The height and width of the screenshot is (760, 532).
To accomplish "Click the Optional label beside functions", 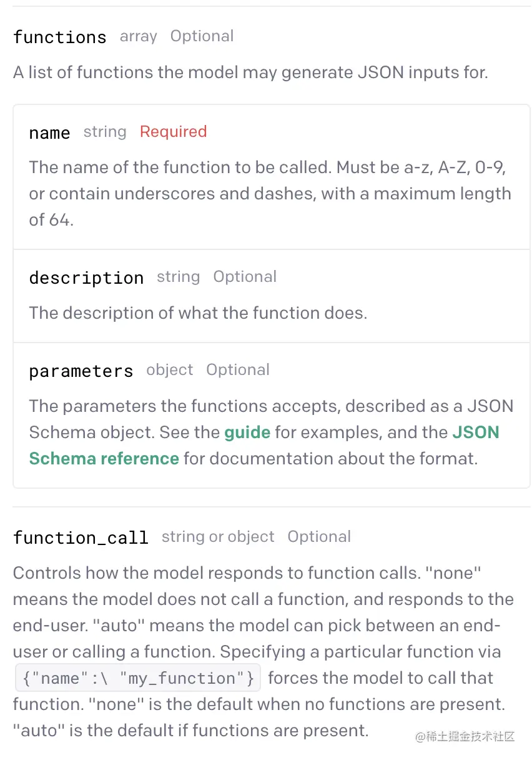I will tap(202, 36).
